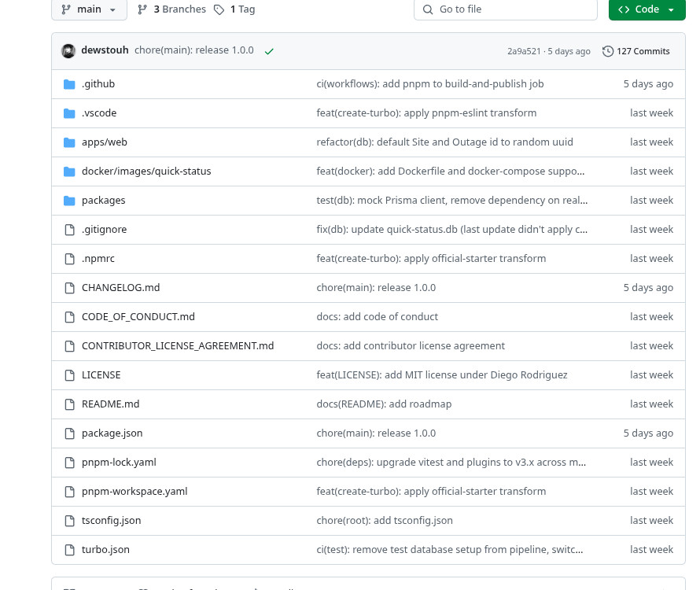700x590 pixels.
Task: Open the .vscode folder
Action: click(x=99, y=113)
